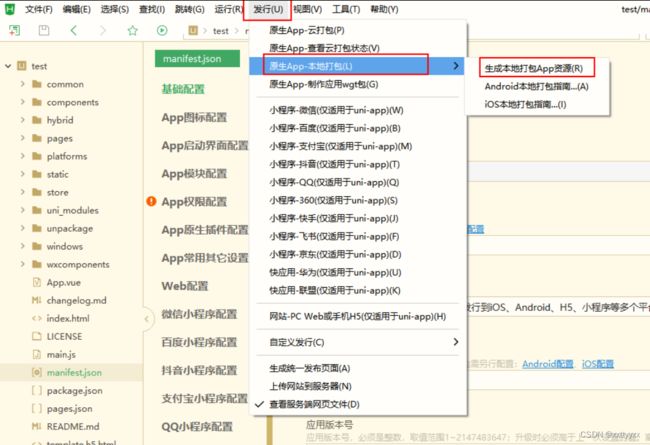The width and height of the screenshot is (650, 445).
Task: Click the static folder icon
Action: tap(37, 174)
